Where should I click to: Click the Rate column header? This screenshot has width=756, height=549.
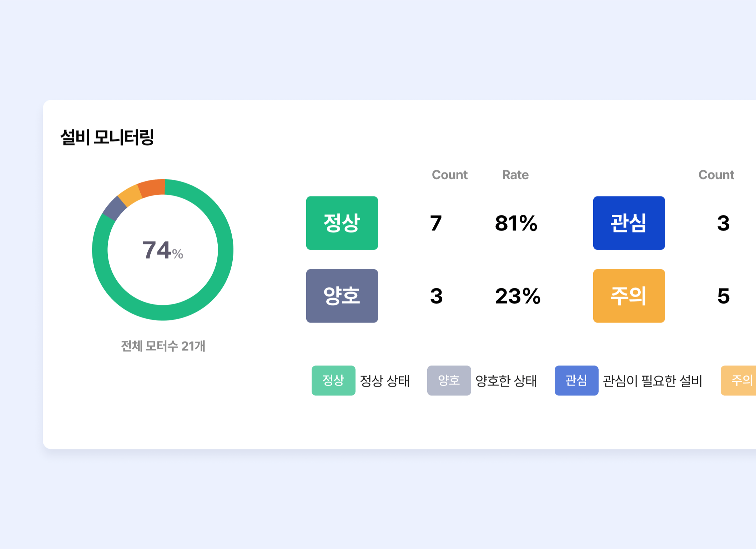click(x=515, y=175)
